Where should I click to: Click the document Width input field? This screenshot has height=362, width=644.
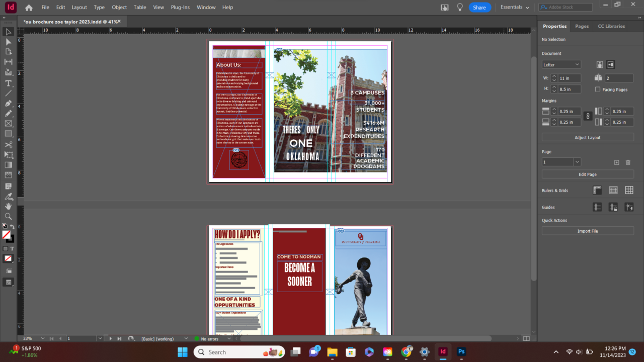click(x=570, y=78)
